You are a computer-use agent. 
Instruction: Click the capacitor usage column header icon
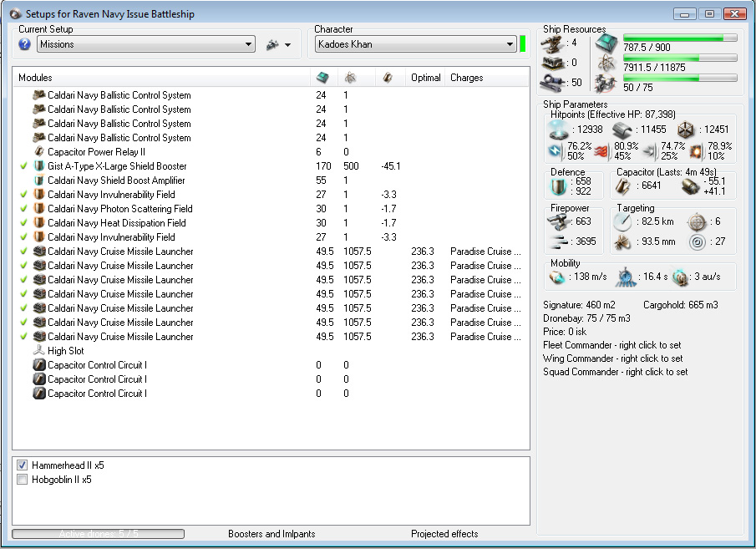(388, 77)
